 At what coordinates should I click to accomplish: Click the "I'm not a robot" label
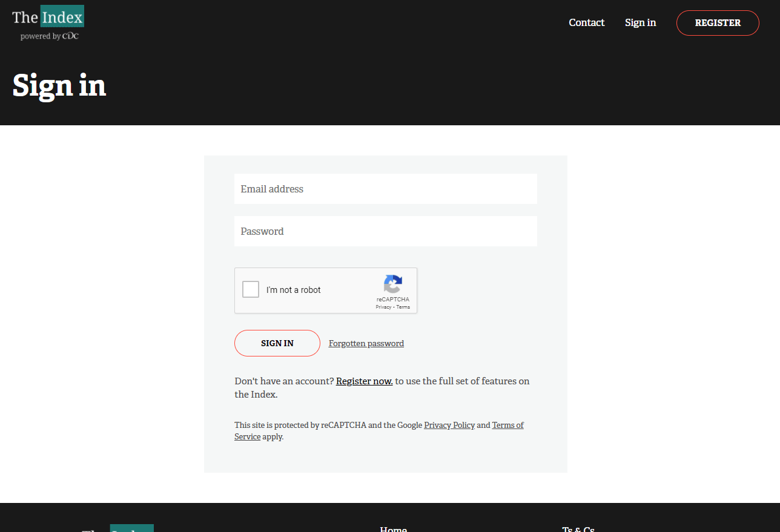294,291
